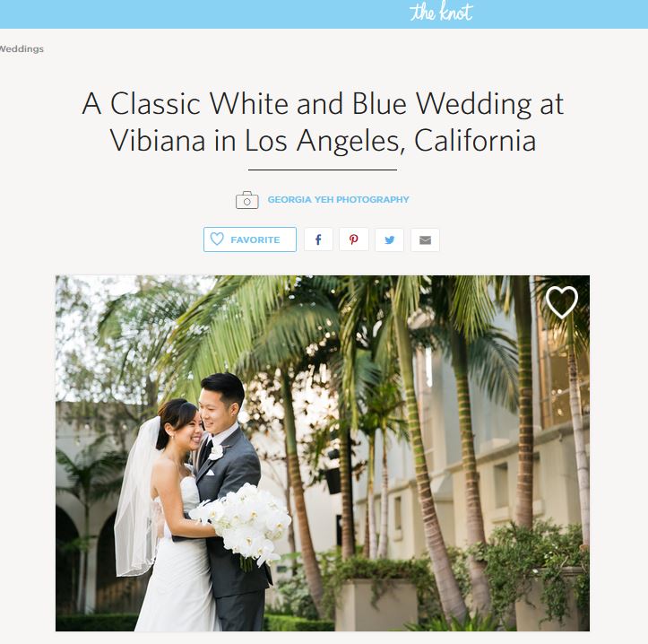
Task: Click the divider line under the title
Action: [x=323, y=170]
